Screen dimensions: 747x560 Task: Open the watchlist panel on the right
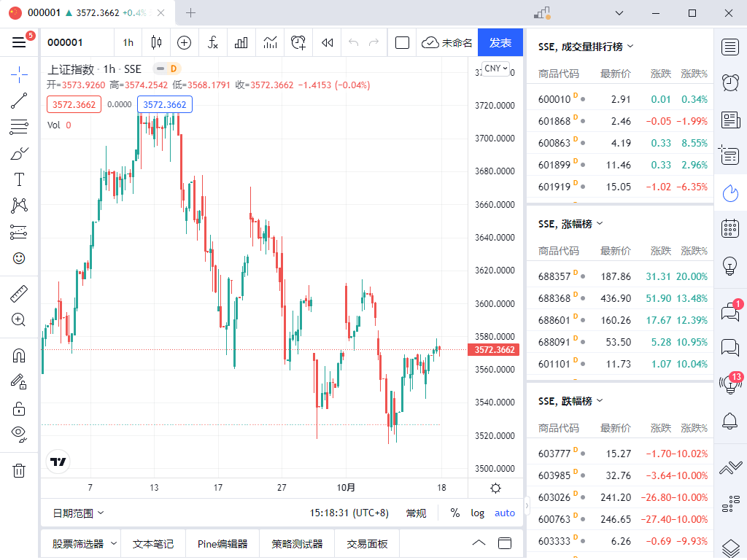click(729, 46)
